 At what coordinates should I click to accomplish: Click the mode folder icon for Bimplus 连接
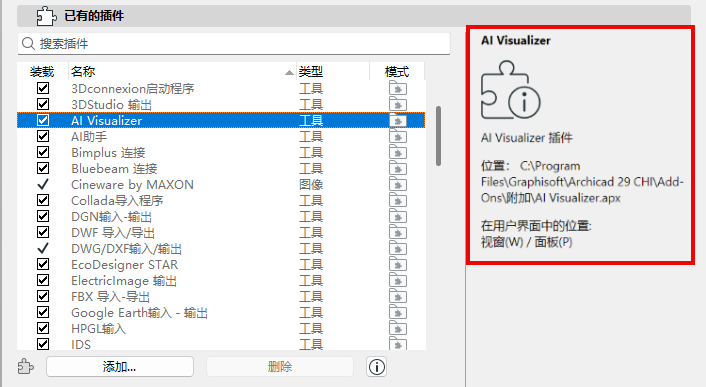pos(398,153)
